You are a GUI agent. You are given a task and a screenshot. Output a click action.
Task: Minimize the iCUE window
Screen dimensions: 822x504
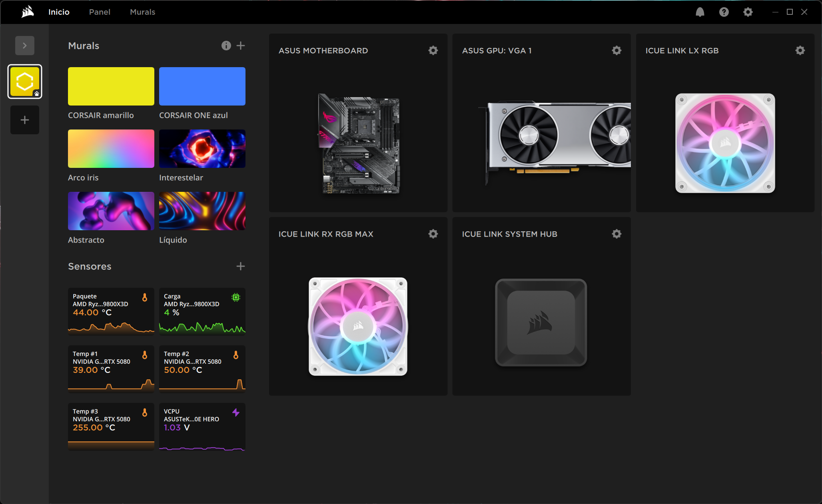coord(775,12)
